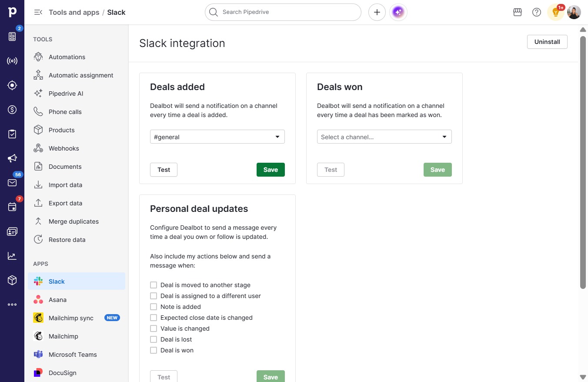Go back via 'Tools and apps' breadcrumb
This screenshot has width=588, height=382.
click(x=74, y=12)
